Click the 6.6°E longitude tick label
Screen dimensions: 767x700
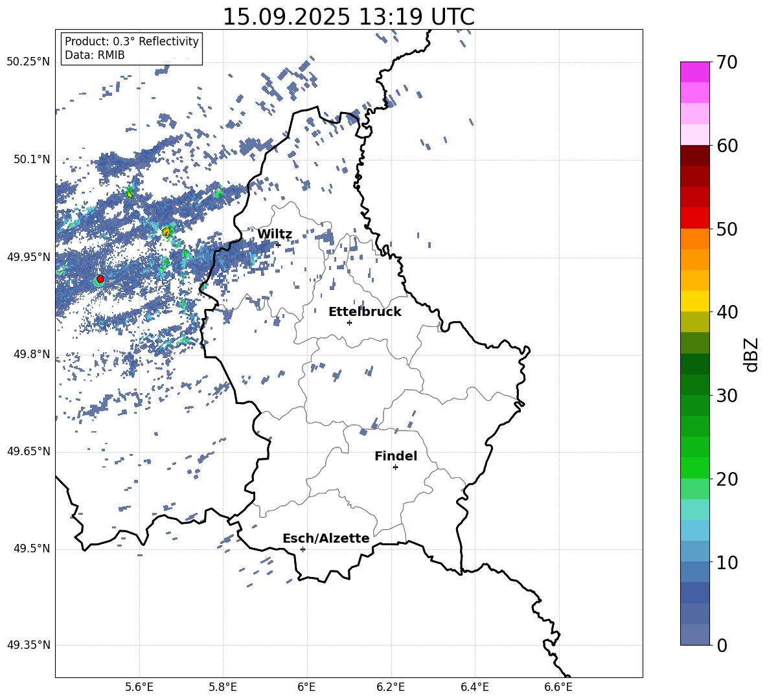pyautogui.click(x=558, y=687)
